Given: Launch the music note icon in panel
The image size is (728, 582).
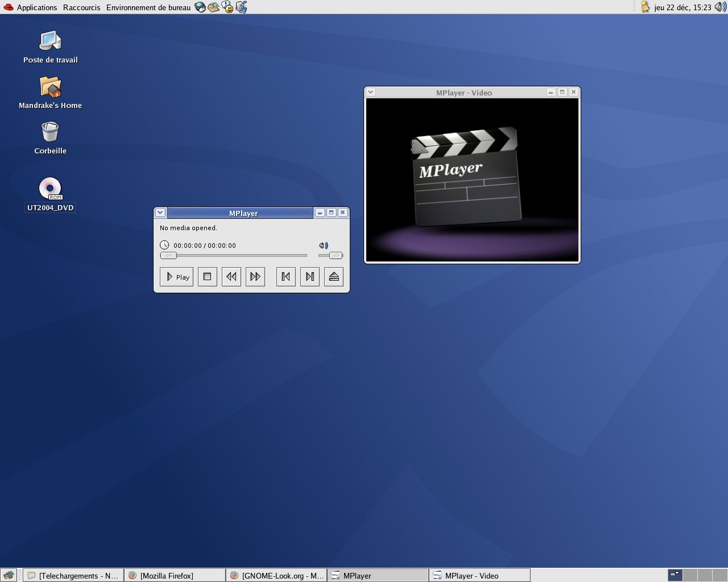Looking at the screenshot, I should tap(241, 7).
